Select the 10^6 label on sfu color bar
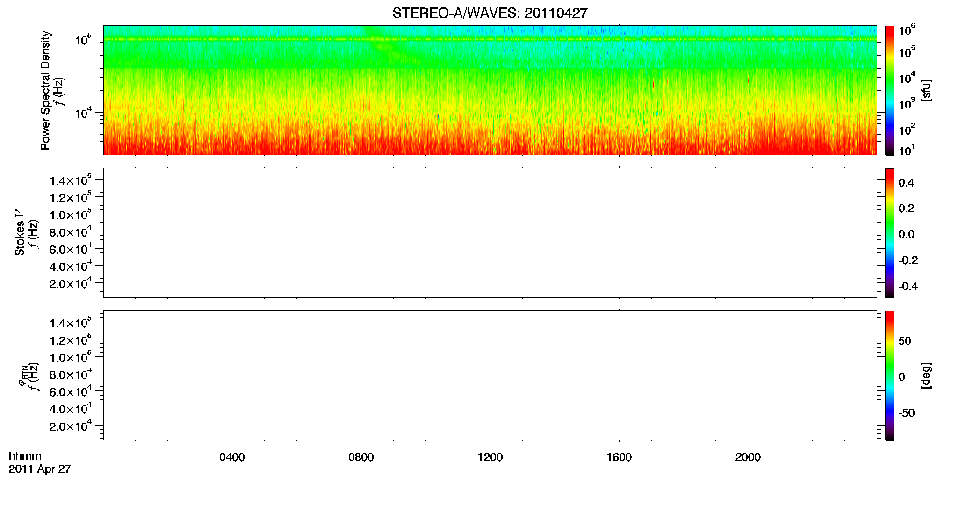This screenshot has height=505, width=980. coord(907,30)
